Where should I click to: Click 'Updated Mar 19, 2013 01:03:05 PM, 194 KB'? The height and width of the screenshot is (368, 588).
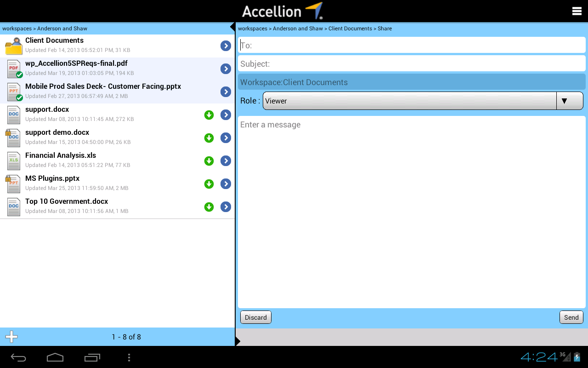(79, 73)
